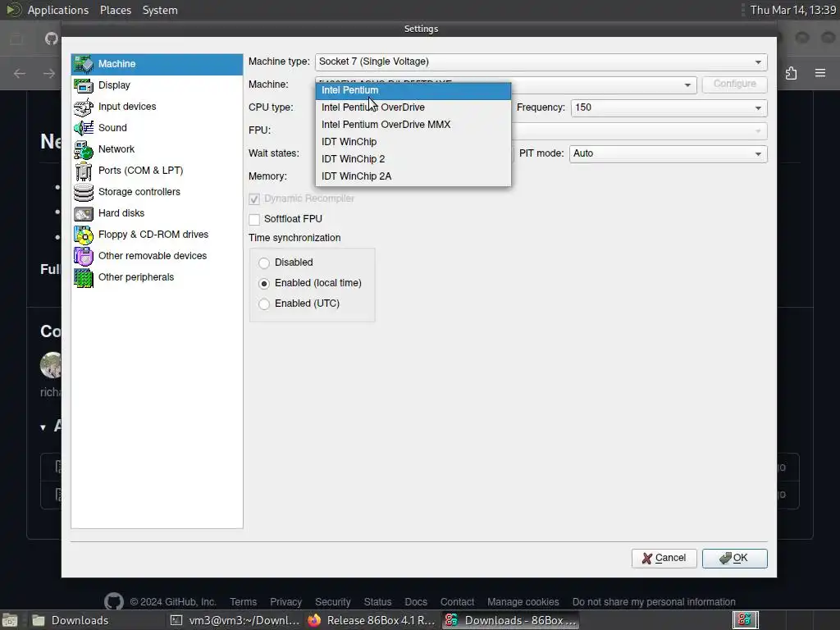Click the GitHub logo in the page footer
The height and width of the screenshot is (630, 840).
point(113,601)
